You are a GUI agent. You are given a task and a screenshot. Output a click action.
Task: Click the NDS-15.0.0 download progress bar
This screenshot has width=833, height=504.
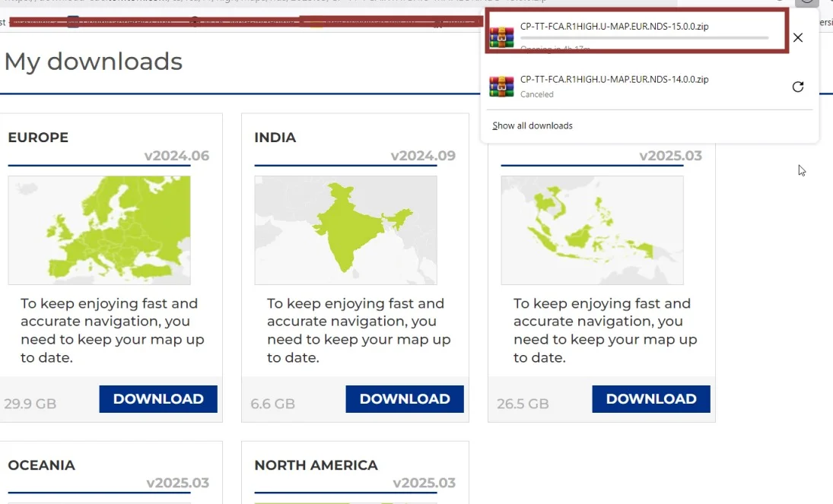644,38
